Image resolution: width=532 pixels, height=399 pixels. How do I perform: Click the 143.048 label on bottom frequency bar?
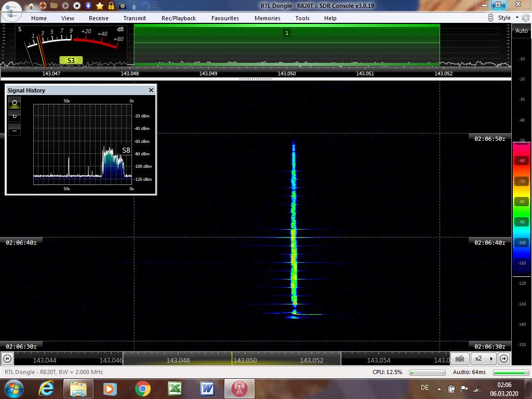coord(178,361)
